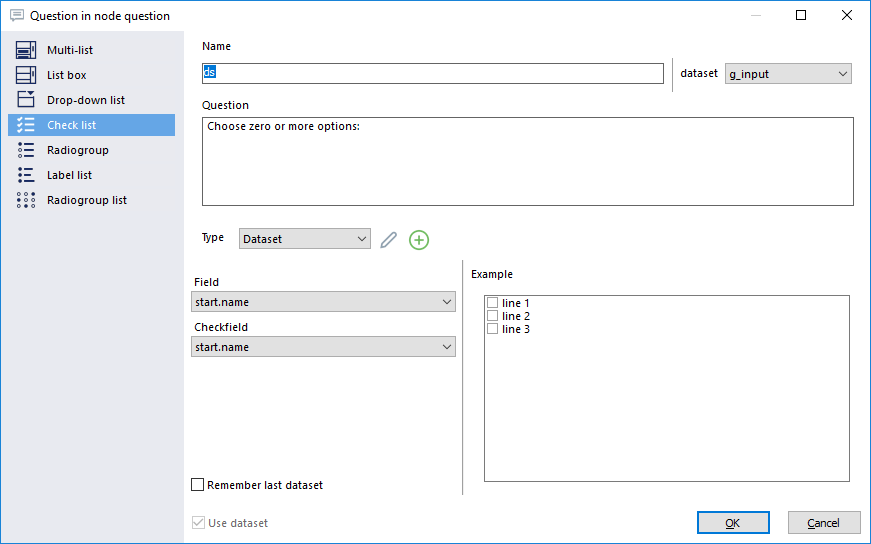Viewport: 871px width, 544px height.
Task: Click the green plus add icon
Action: pyautogui.click(x=419, y=240)
